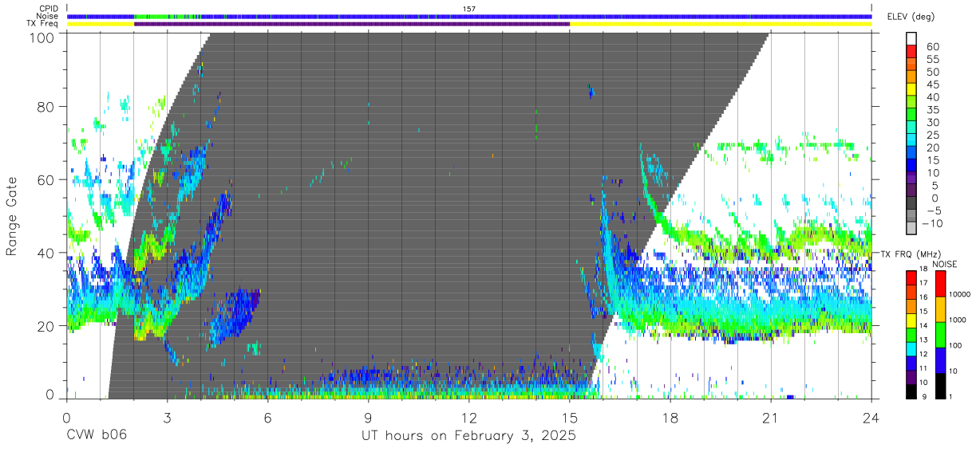
Task: Pick the dark gray segment of the ELEV colorbar
Action: (911, 202)
